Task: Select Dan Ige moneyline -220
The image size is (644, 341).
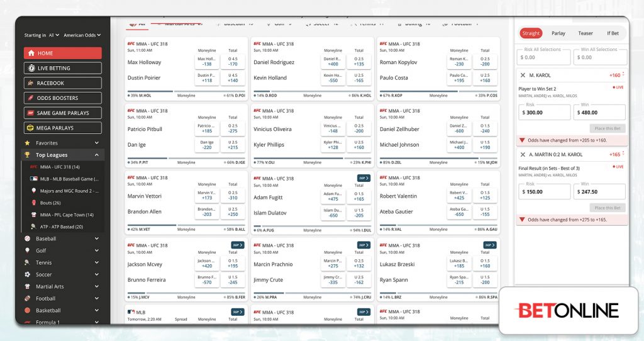Action: (206, 145)
